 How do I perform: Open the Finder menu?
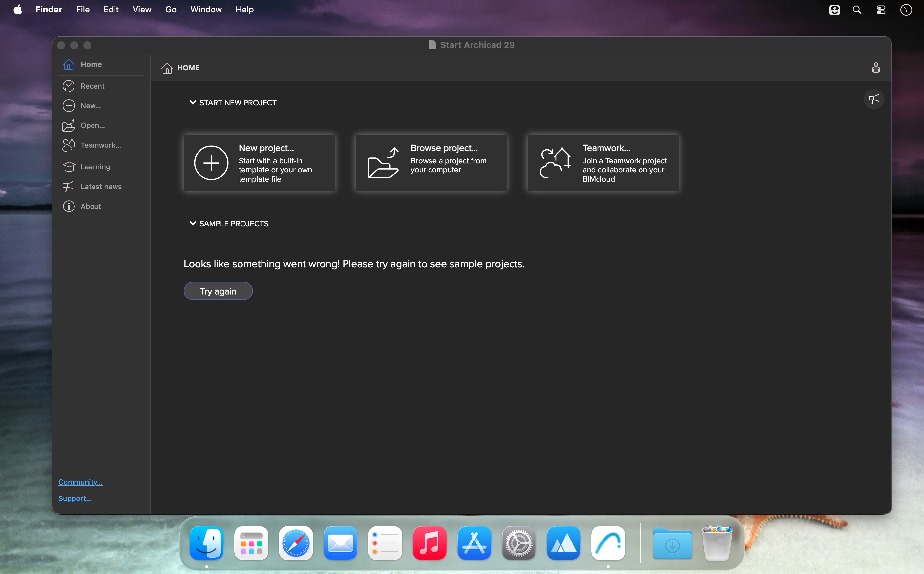[x=49, y=10]
